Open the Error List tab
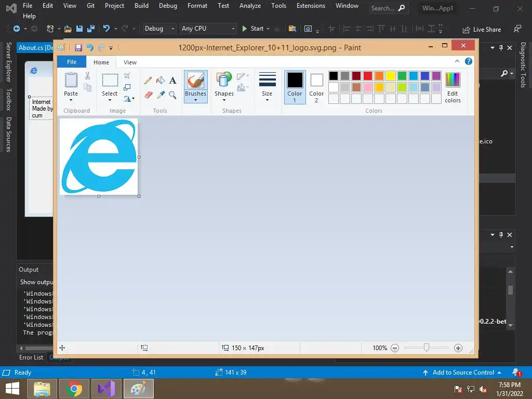532x399 pixels. 31,357
